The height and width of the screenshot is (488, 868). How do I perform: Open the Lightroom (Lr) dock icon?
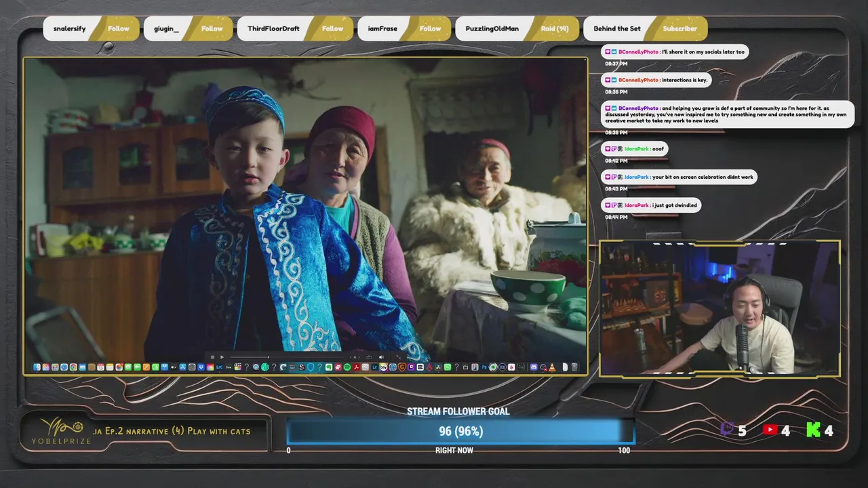(374, 367)
